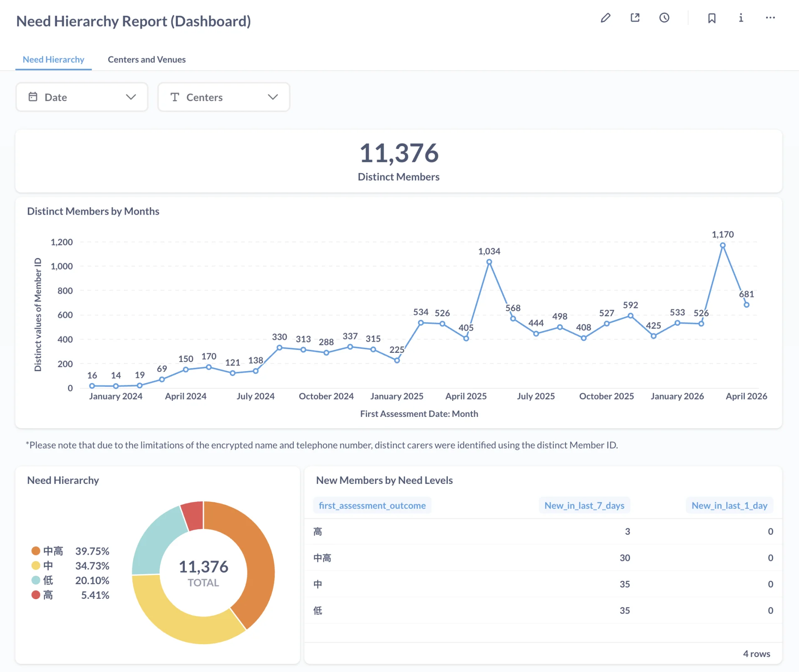Sort by first_assessment_outcome column header

[372, 506]
